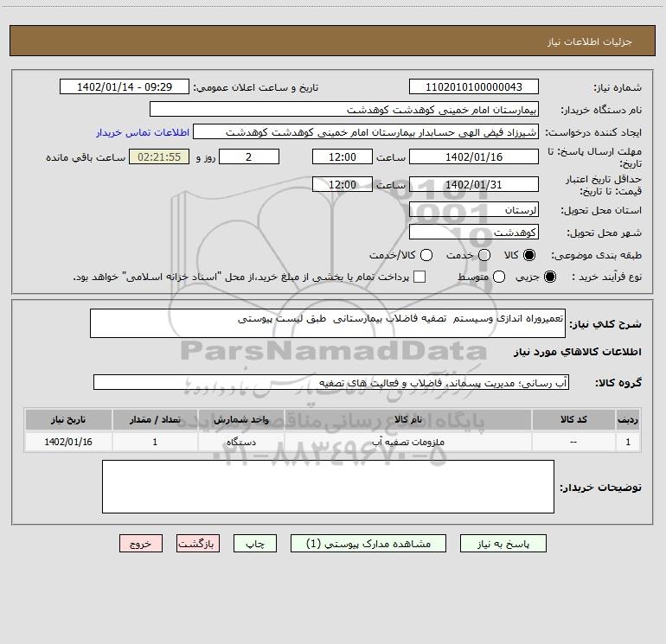This screenshot has width=666, height=644.
Task: Select the خدمت radio button
Action: click(x=484, y=255)
